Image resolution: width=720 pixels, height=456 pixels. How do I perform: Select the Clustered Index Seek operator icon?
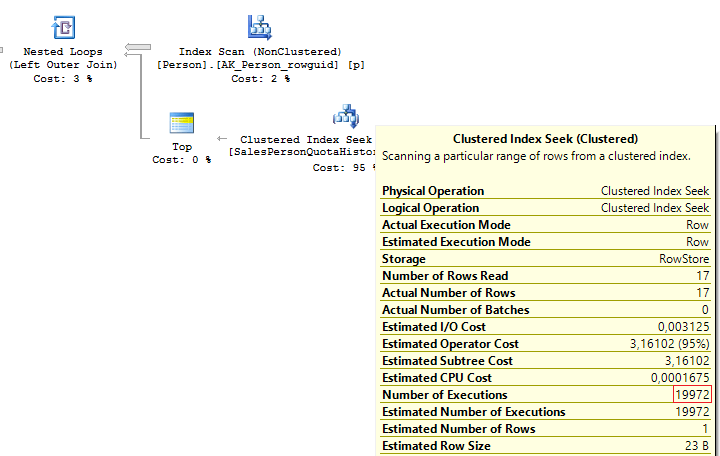[x=346, y=116]
